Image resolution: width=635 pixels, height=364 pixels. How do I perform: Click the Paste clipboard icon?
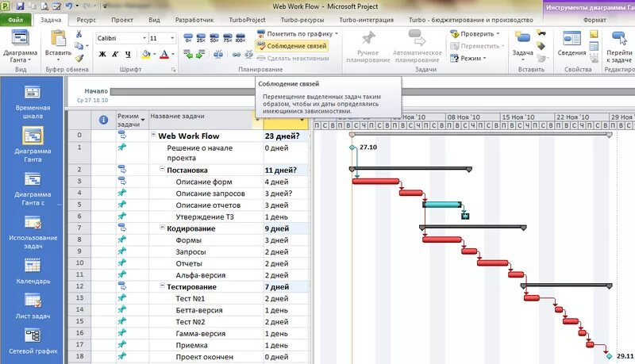(x=58, y=39)
